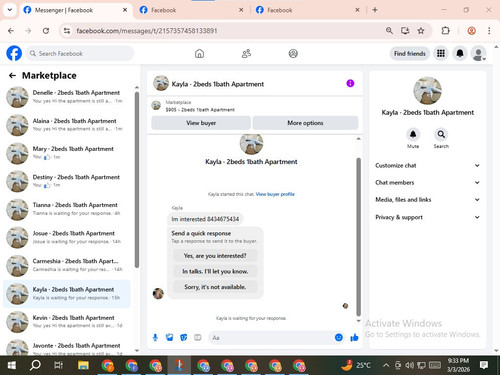
Task: Click the Search Facebook input field
Action: (x=80, y=53)
